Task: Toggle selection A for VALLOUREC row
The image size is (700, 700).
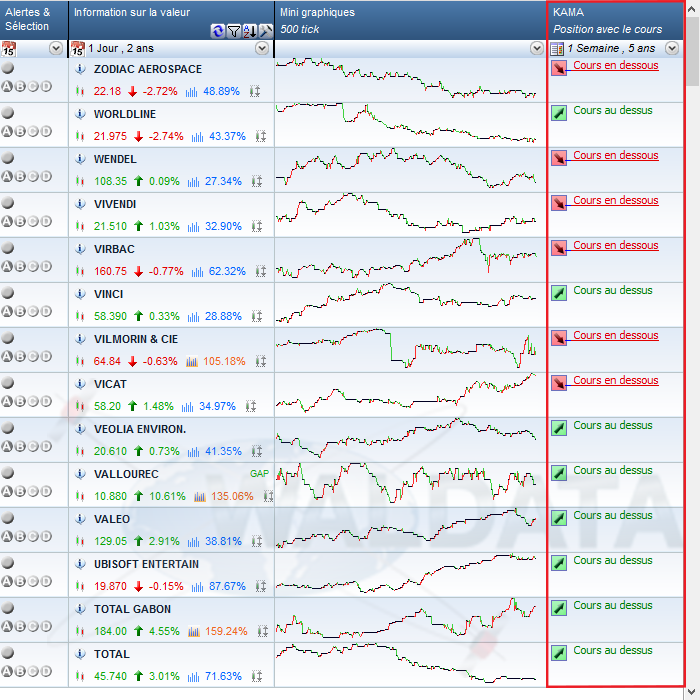Action: coord(7,491)
